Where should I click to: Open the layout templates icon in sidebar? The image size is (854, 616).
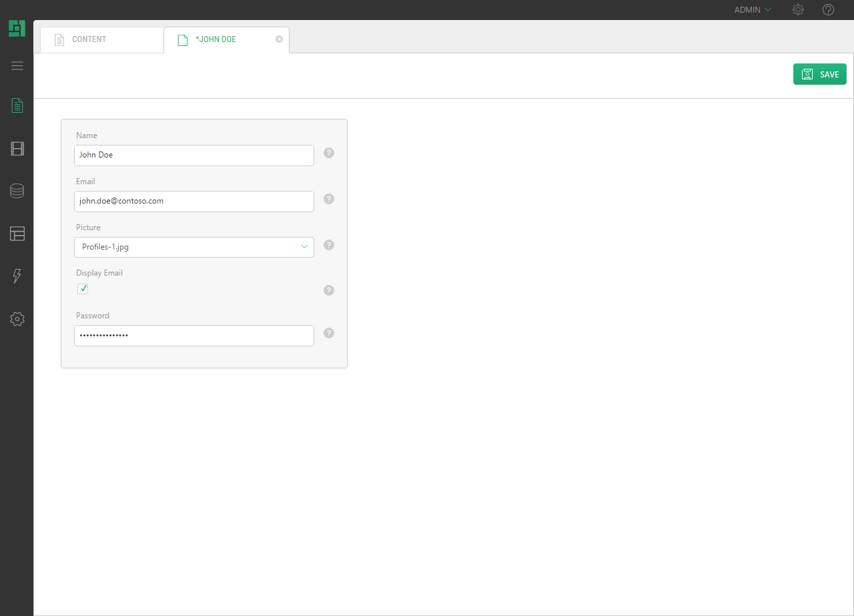point(17,234)
